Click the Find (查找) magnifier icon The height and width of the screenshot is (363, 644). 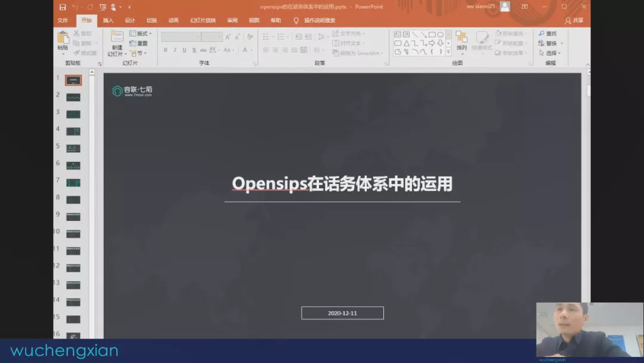tap(541, 34)
